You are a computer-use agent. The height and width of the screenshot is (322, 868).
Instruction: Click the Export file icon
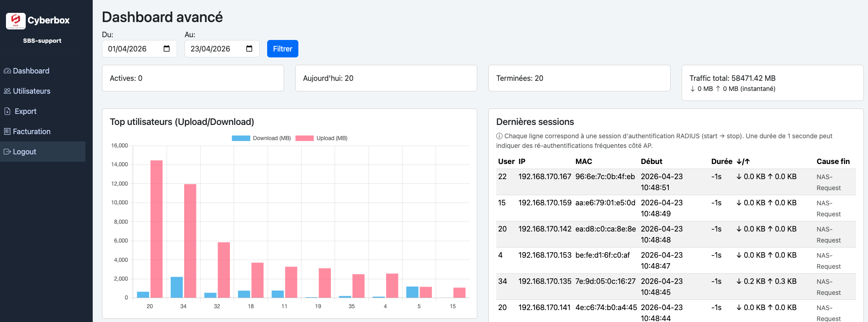tap(7, 112)
